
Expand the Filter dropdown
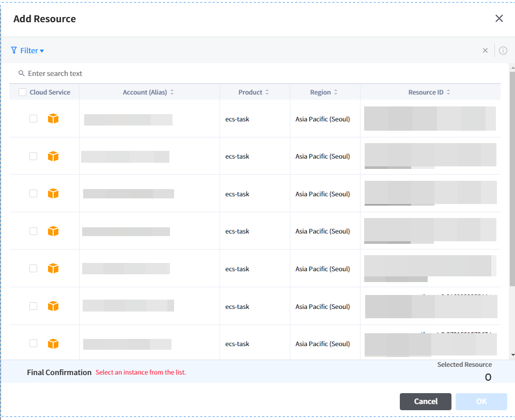(x=32, y=51)
